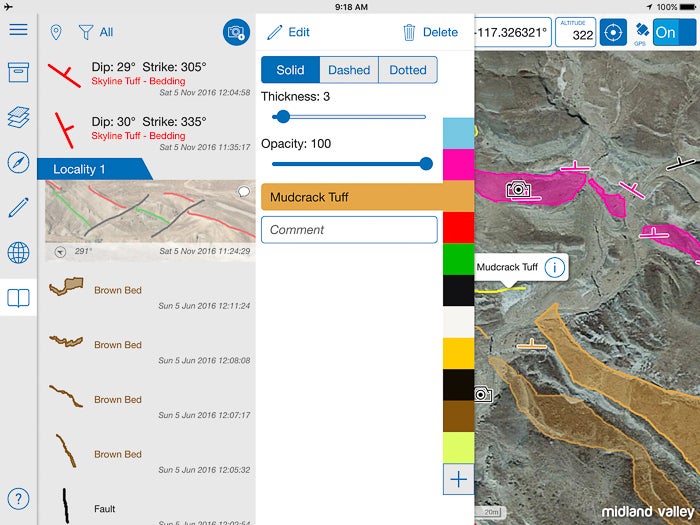700x525 pixels.
Task: Select the compass tool in sidebar
Action: pyautogui.click(x=18, y=163)
